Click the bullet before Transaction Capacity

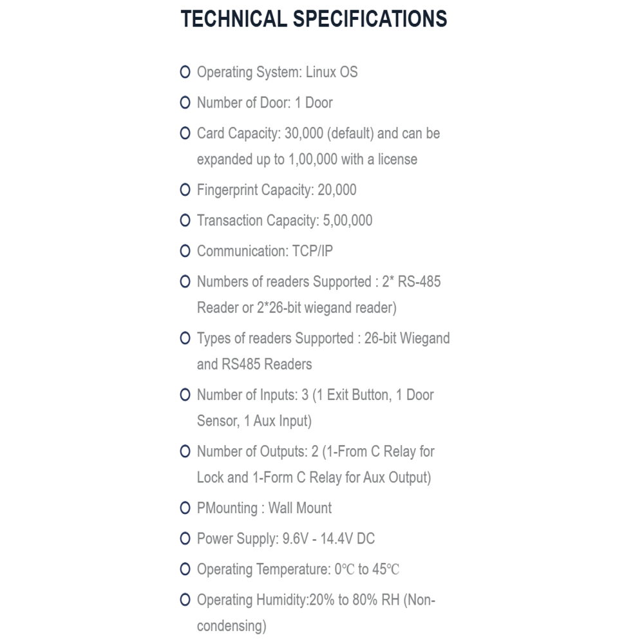185,220
